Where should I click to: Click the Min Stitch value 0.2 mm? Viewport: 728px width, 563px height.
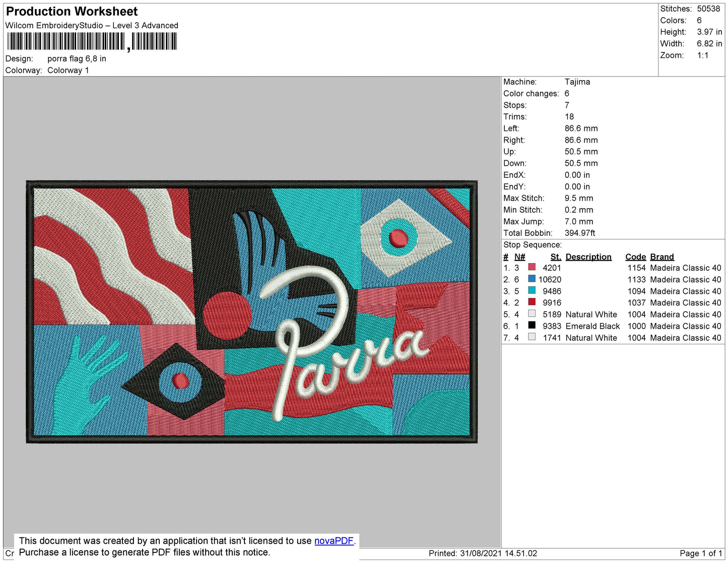click(x=579, y=210)
